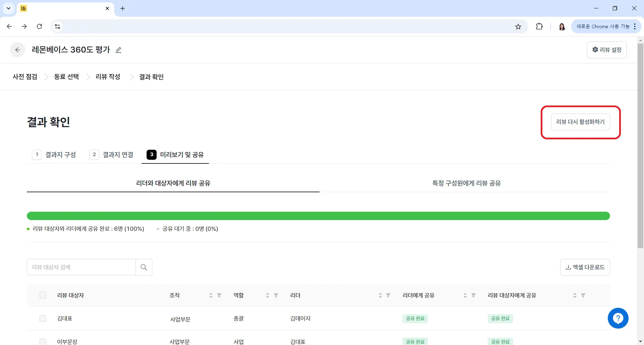
Task: Open Chrome profile avatar
Action: coord(562,26)
